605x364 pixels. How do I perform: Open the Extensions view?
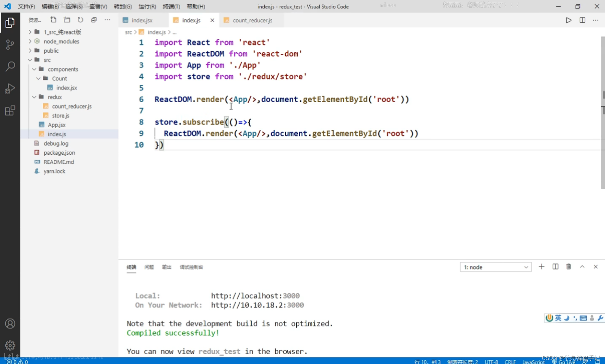click(10, 110)
